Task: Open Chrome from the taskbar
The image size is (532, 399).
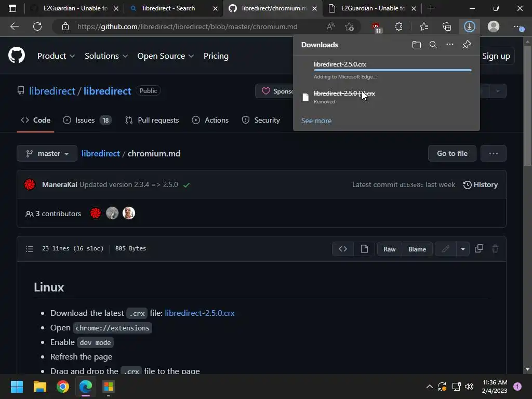Action: [63, 387]
